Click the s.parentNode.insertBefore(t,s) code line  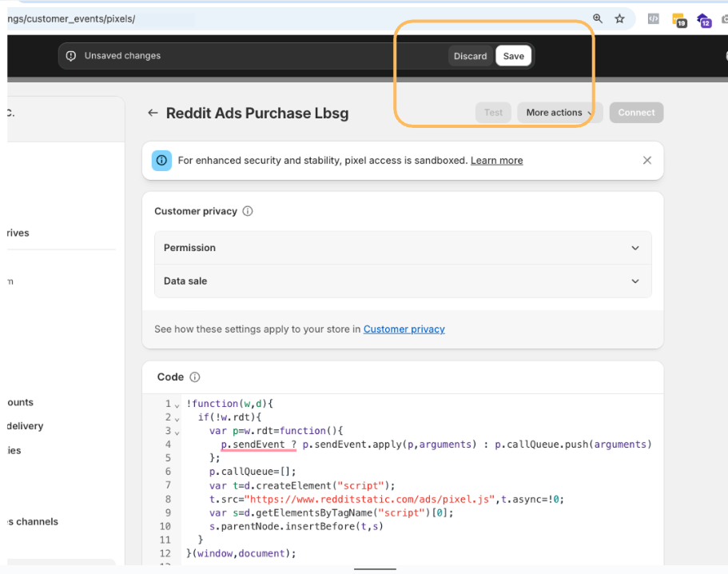coord(296,526)
